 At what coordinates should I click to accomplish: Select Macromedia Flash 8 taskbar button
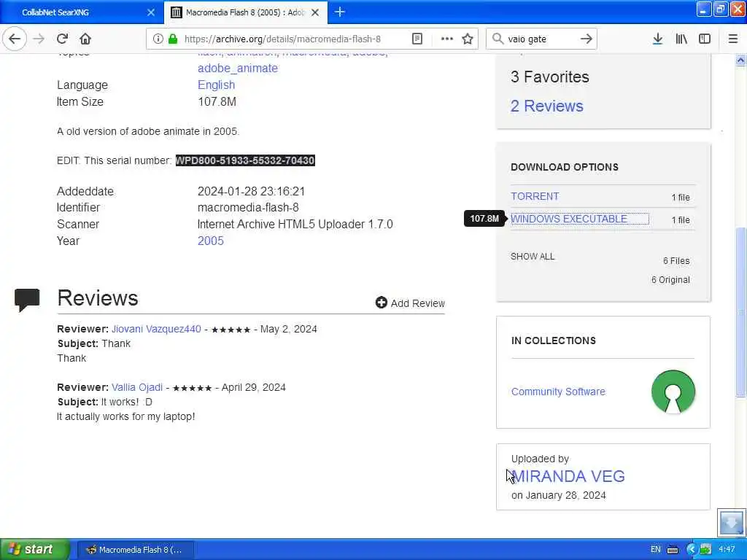(x=135, y=550)
